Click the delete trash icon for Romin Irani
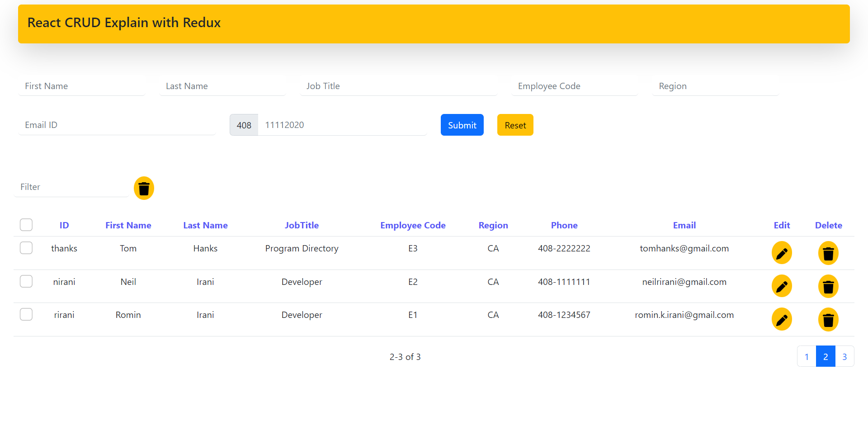 coord(828,319)
